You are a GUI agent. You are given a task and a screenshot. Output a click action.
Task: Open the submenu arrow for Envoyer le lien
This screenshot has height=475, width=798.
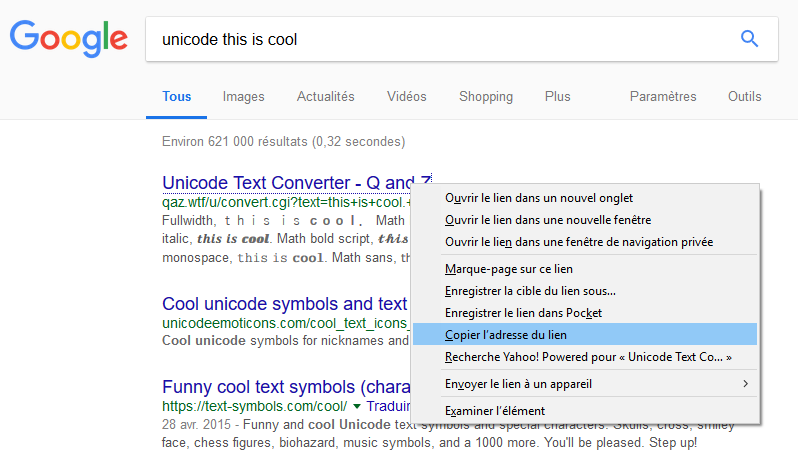click(744, 383)
